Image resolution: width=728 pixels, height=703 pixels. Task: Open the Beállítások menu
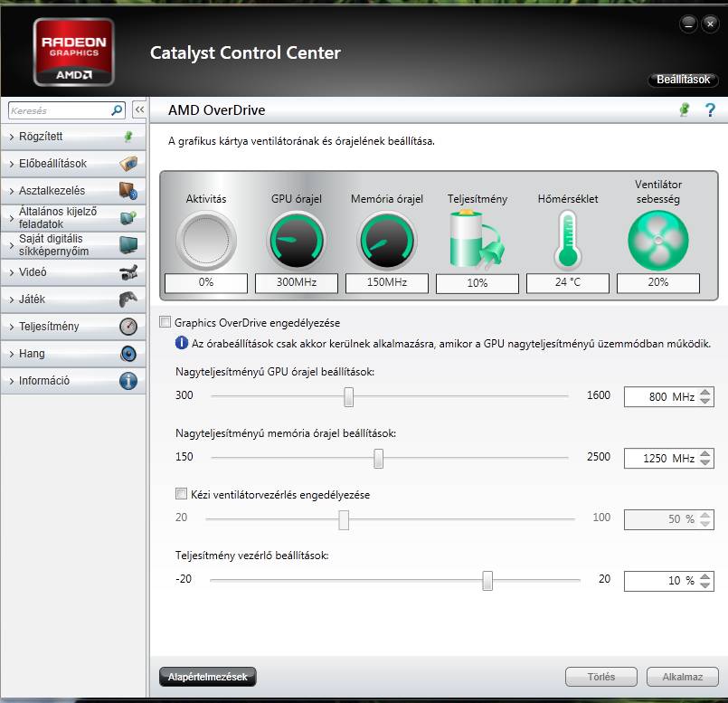(x=683, y=80)
